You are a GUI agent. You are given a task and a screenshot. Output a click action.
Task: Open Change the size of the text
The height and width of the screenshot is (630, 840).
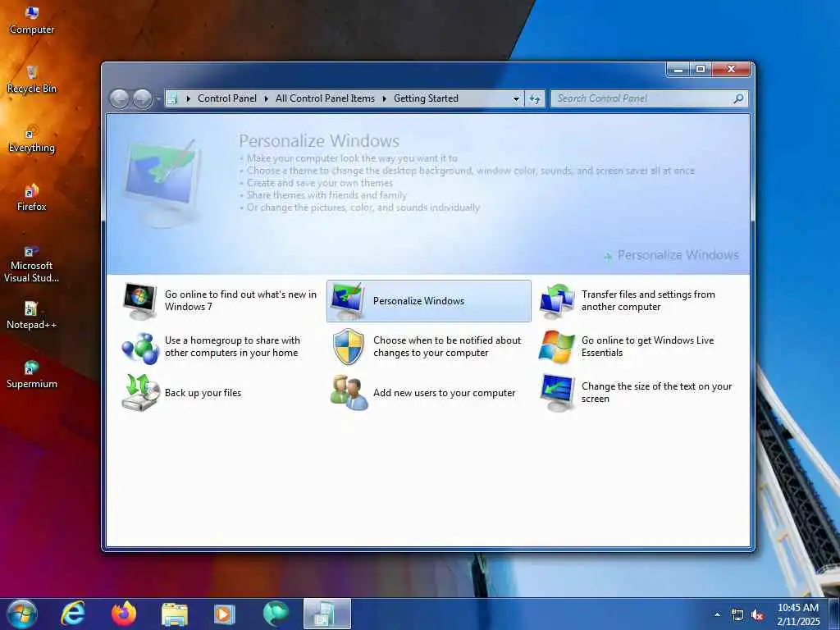657,392
